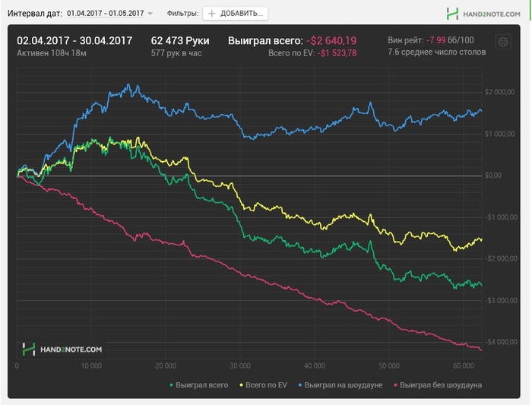Image resolution: width=532 pixels, height=405 pixels.
Task: Click the plus icon on the Добавить button
Action: 212,14
